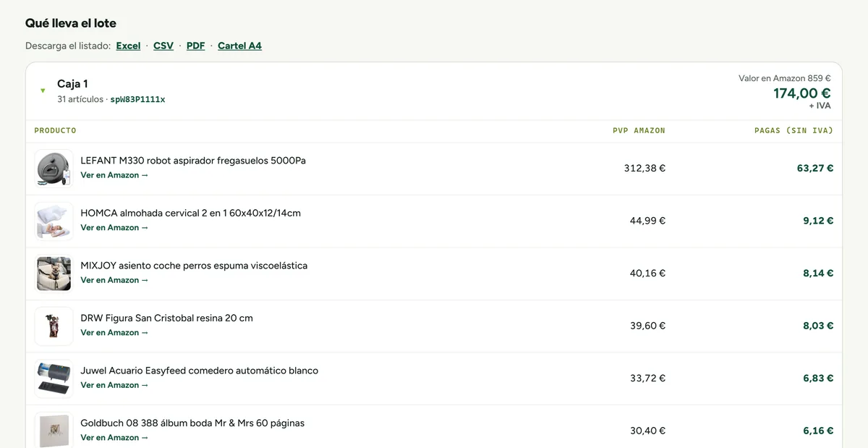Open the DRW San Cristobal figure thumbnail

[54, 326]
